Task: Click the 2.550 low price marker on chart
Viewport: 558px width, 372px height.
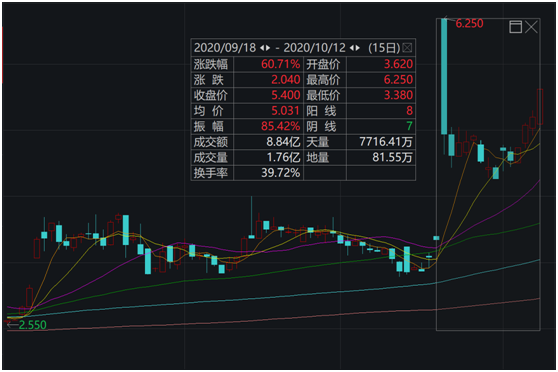Action: pyautogui.click(x=32, y=325)
